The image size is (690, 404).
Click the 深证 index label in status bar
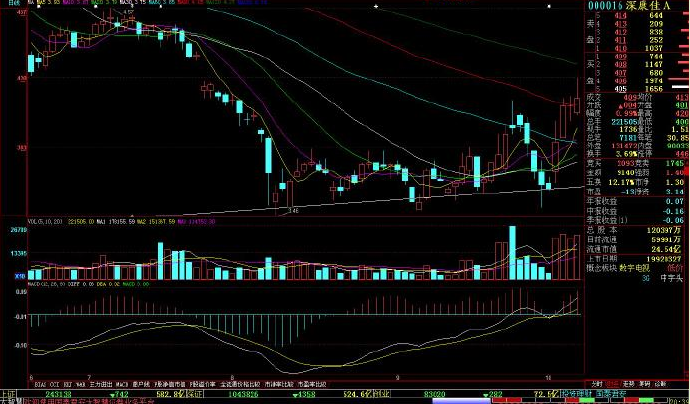click(194, 394)
